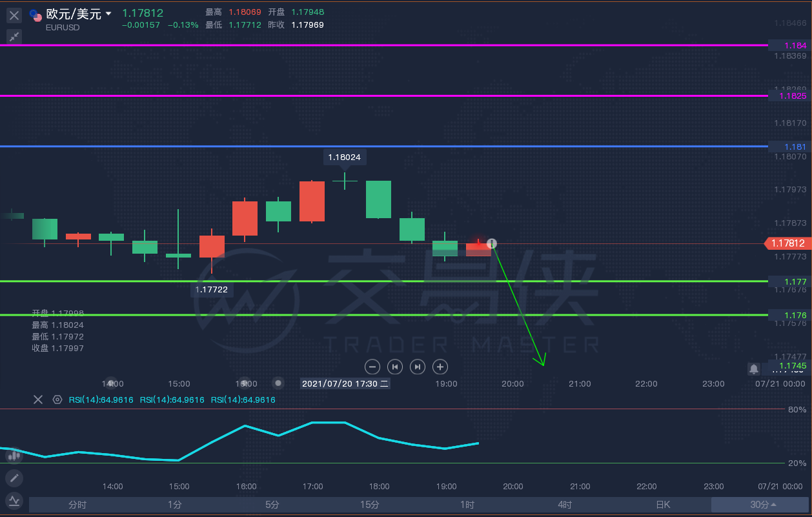Jump to previous candle with skip-back icon
The image size is (812, 517).
point(395,367)
